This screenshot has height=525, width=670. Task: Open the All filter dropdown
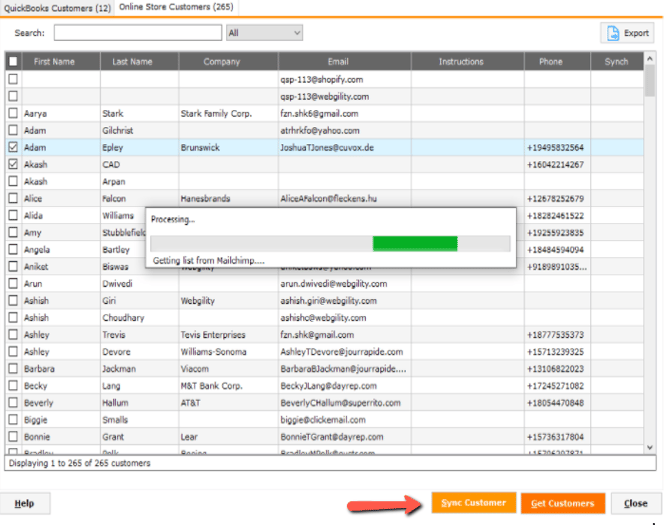[264, 33]
